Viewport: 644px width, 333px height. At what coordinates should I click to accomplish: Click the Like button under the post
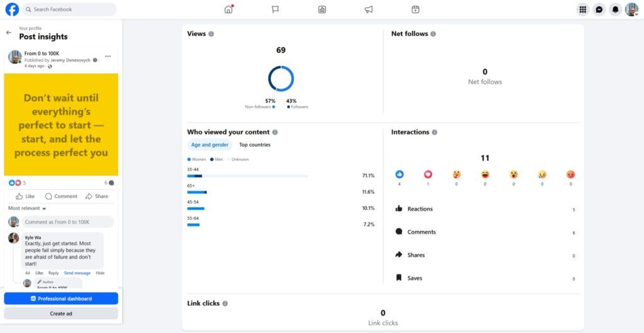coord(25,196)
